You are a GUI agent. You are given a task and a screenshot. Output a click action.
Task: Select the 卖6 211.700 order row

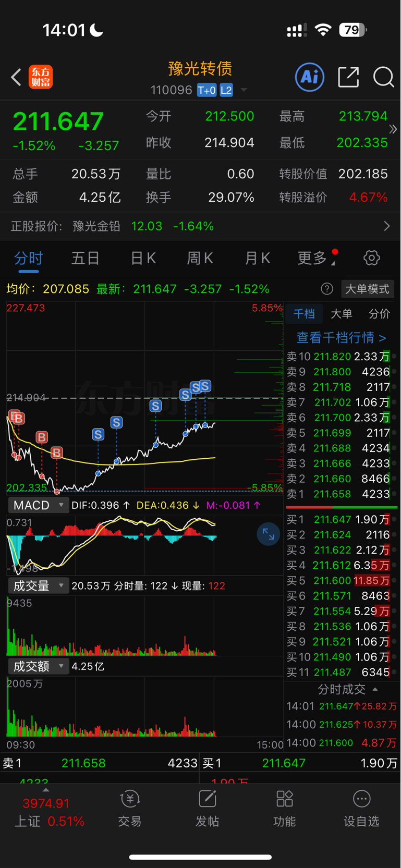point(342,418)
